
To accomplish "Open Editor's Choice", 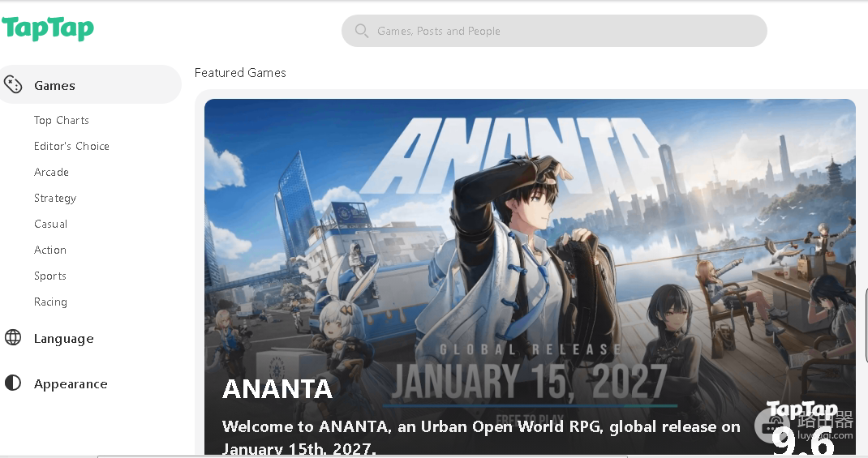I will 71,146.
